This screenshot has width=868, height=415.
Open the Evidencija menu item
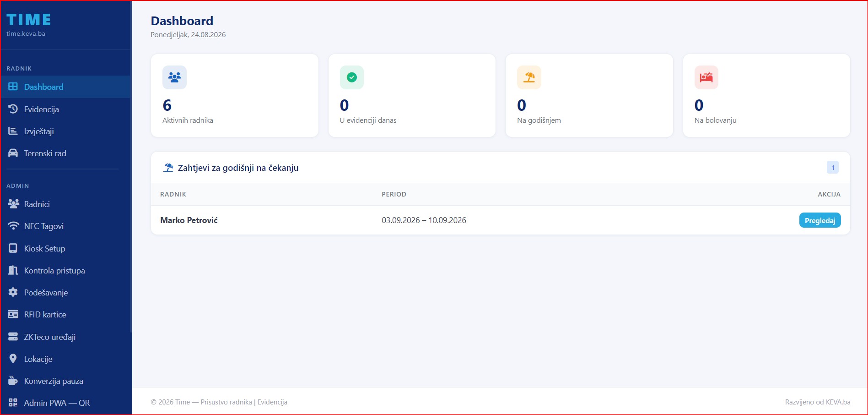click(x=65, y=109)
